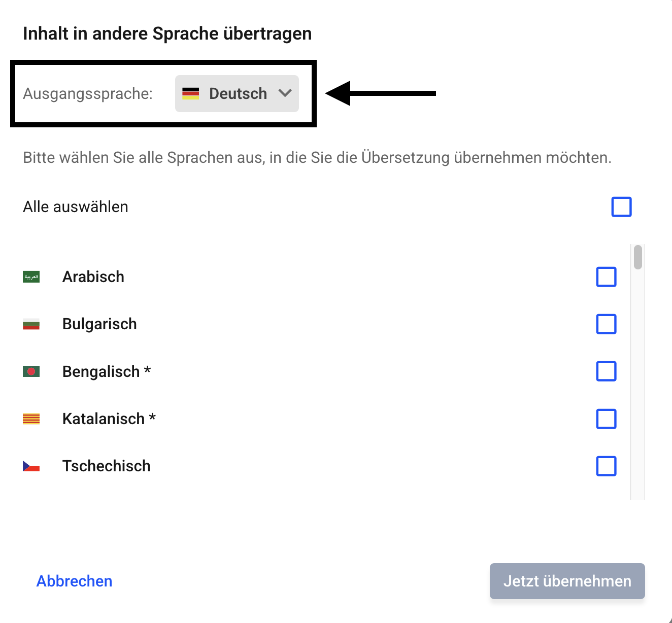Image resolution: width=672 pixels, height=623 pixels.
Task: Click the chevron next to Deutsch
Action: click(285, 93)
